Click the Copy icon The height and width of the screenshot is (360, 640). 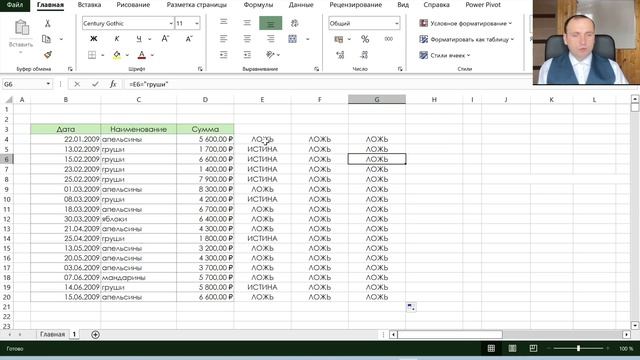tap(46, 39)
